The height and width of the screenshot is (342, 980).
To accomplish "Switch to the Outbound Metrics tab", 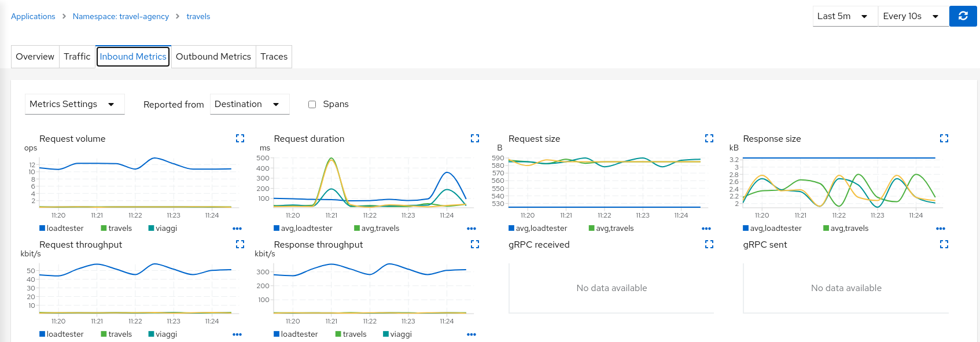I will (x=213, y=57).
